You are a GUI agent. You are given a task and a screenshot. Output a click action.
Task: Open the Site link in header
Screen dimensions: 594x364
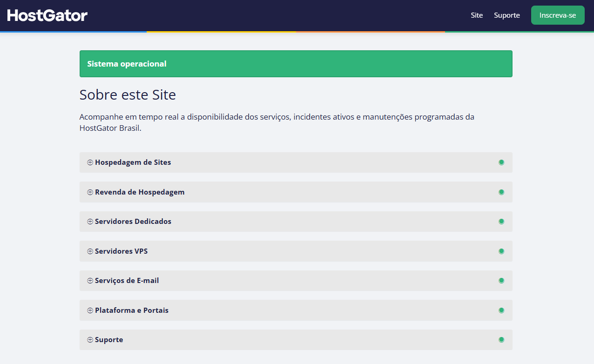[x=477, y=15]
